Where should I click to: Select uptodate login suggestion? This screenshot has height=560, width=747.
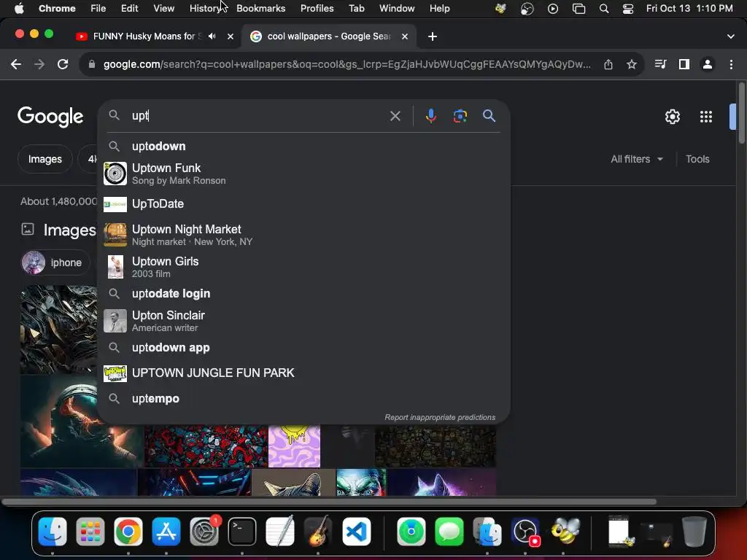coord(303,293)
